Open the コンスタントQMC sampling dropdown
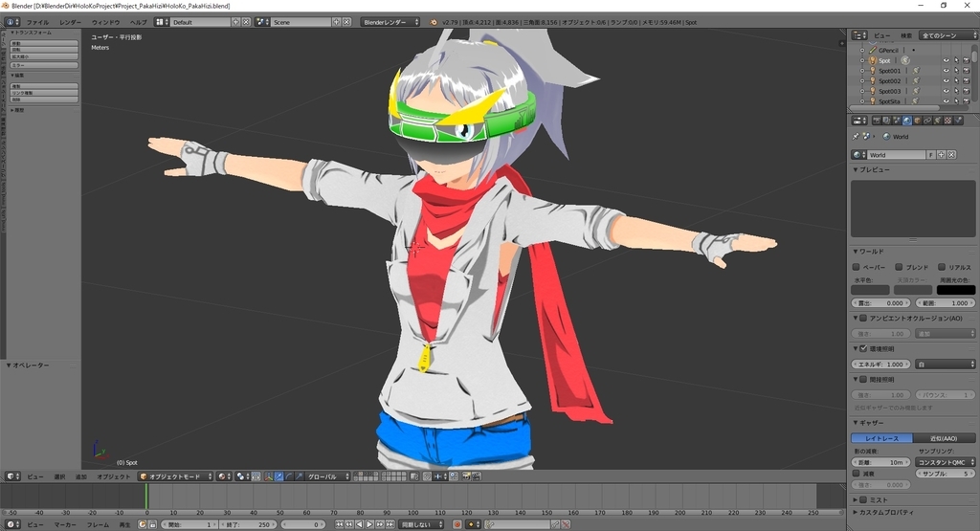 pos(945,462)
